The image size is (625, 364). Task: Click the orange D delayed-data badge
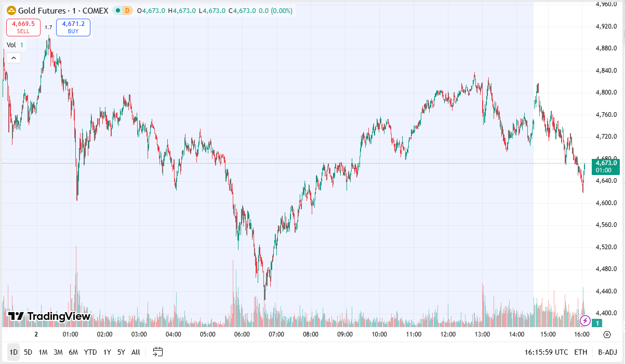pos(128,10)
